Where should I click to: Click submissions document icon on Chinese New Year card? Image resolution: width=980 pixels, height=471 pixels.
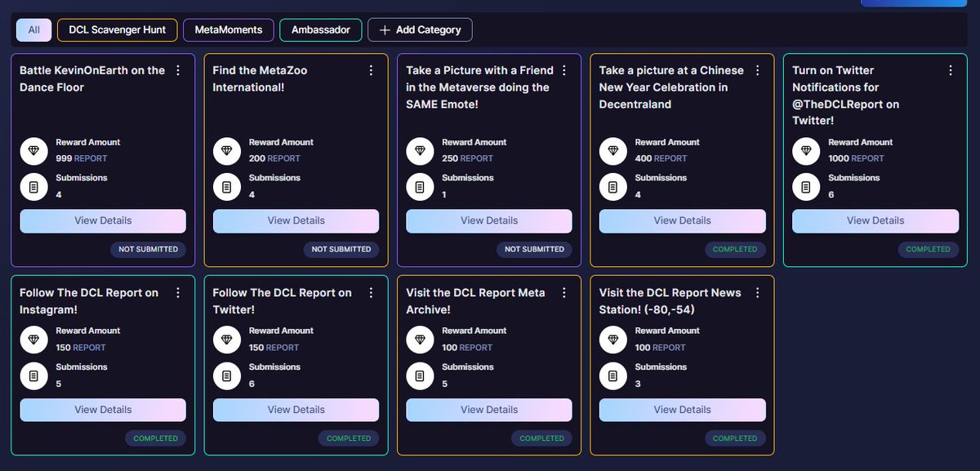point(612,187)
